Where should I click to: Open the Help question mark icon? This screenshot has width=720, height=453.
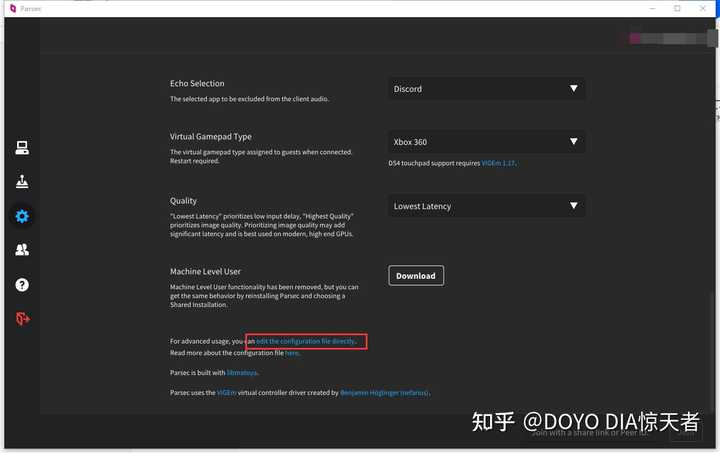(22, 285)
